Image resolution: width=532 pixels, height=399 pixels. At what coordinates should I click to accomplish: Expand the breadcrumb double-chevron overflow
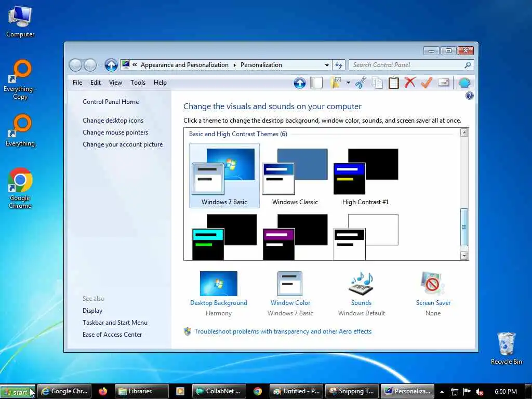pos(135,64)
